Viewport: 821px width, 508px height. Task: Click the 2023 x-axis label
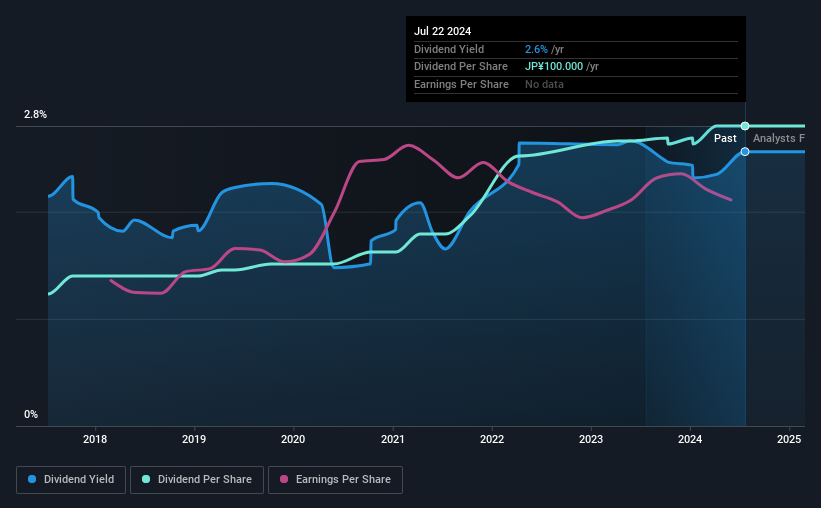tap(591, 439)
